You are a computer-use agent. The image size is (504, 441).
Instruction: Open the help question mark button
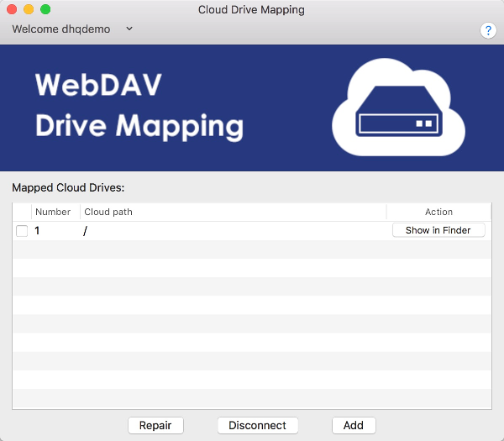coord(488,31)
